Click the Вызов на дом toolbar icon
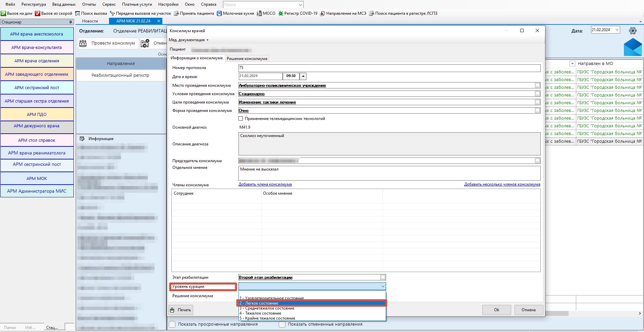 pyautogui.click(x=3, y=13)
